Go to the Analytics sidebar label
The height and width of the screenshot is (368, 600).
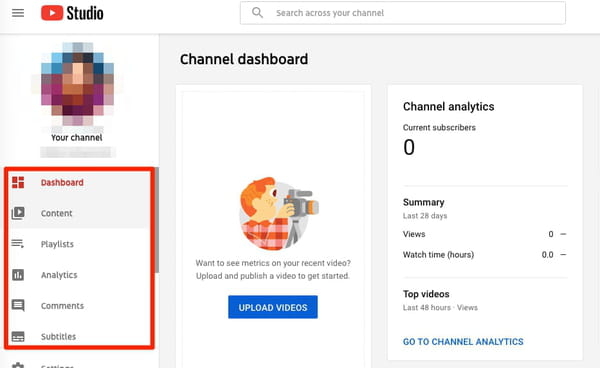59,275
